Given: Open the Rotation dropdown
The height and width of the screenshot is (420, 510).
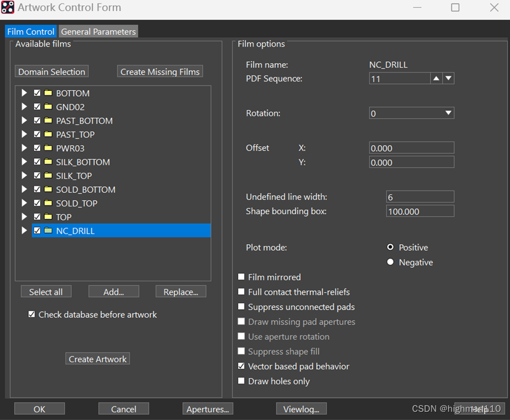Looking at the screenshot, I should click(x=448, y=113).
